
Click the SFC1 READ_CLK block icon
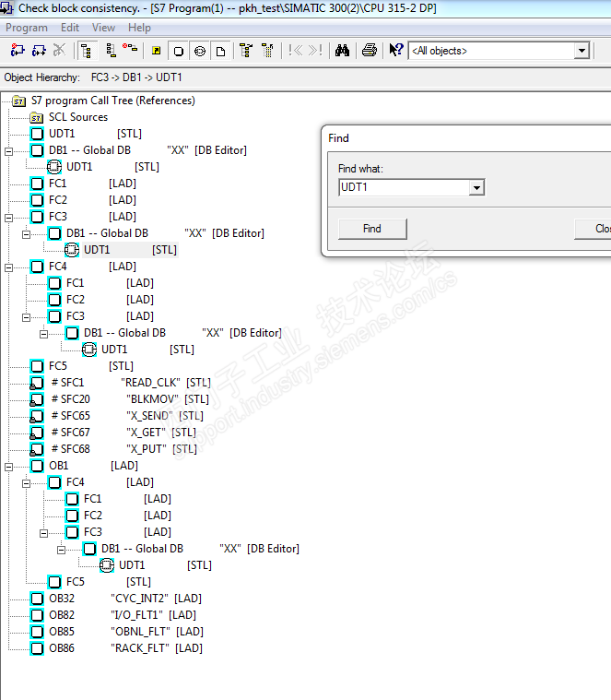coord(37,383)
